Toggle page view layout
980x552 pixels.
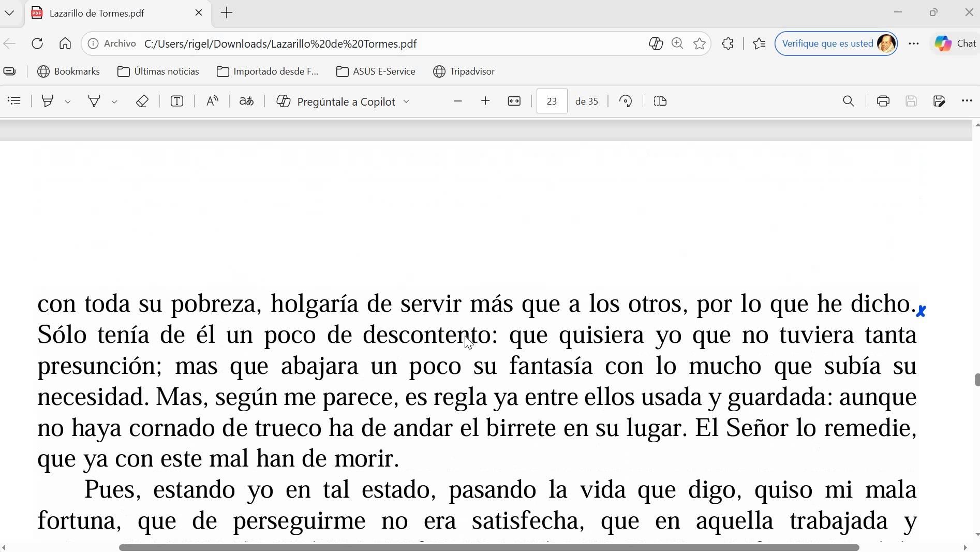pos(660,101)
